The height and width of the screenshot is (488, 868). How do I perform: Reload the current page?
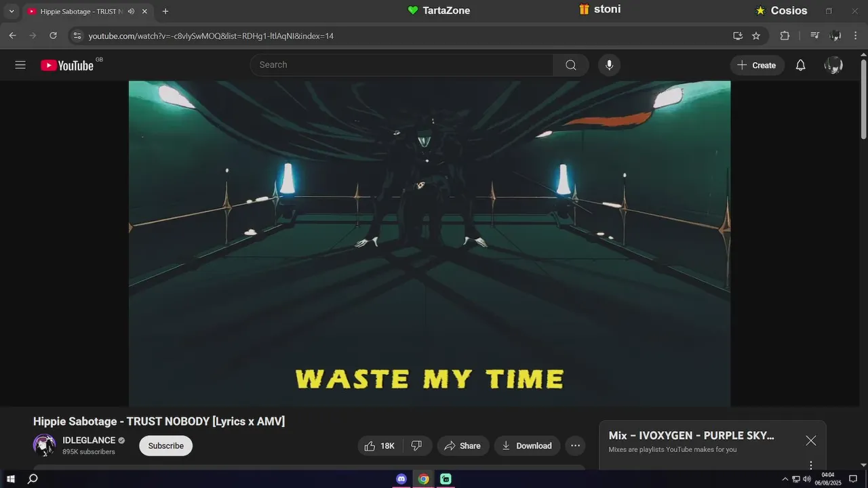coord(54,36)
